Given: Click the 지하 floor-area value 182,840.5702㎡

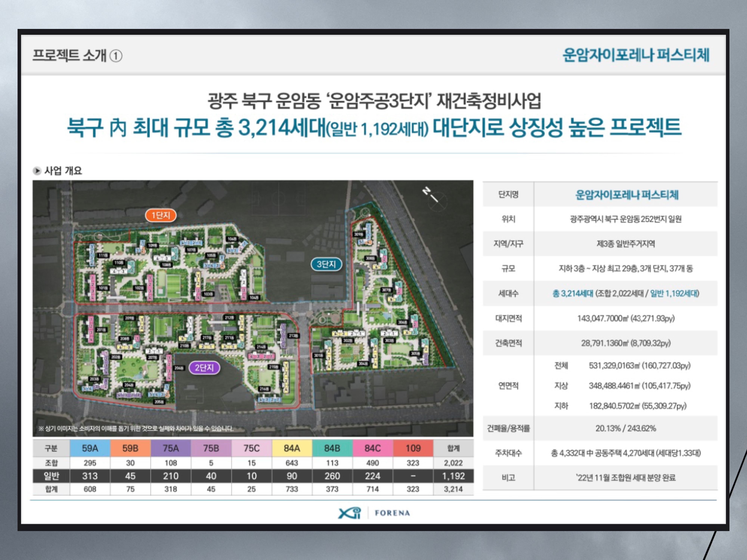Looking at the screenshot, I should [x=638, y=406].
